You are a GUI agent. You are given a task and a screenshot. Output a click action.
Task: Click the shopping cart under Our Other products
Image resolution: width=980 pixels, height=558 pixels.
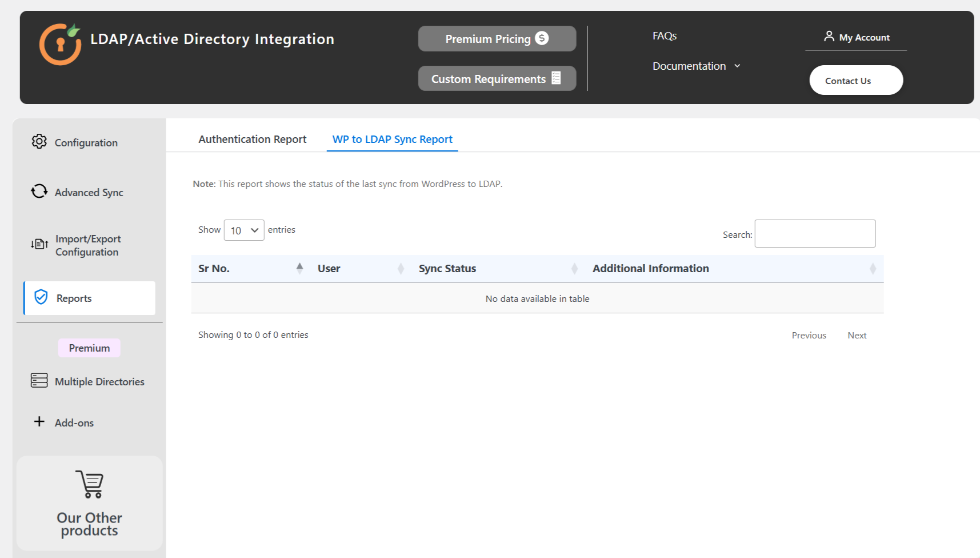point(89,485)
